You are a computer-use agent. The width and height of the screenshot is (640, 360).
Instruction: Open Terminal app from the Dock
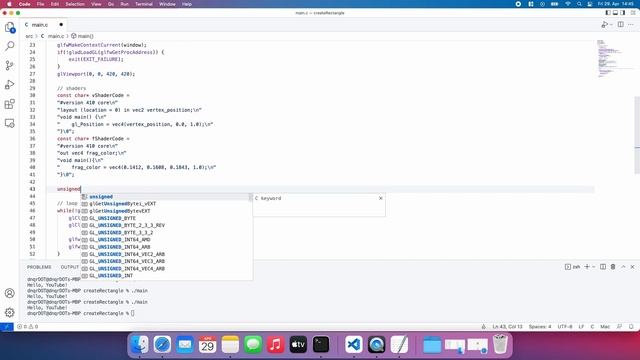321,345
